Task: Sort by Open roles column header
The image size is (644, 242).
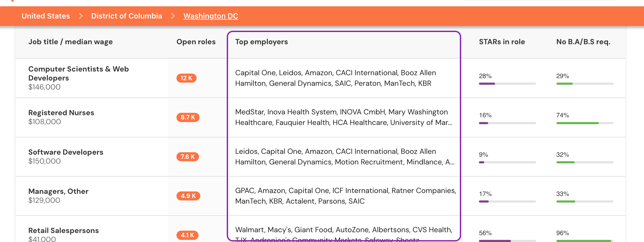Action: click(x=196, y=42)
